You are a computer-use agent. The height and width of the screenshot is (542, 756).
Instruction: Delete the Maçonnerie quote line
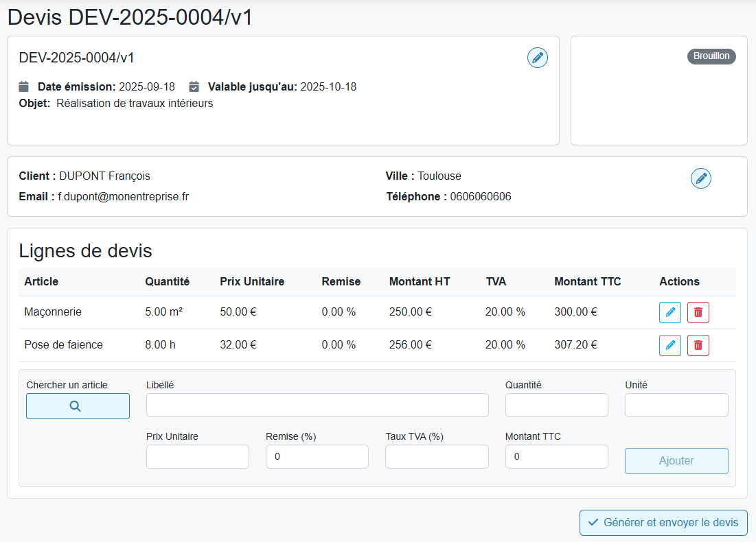click(698, 312)
